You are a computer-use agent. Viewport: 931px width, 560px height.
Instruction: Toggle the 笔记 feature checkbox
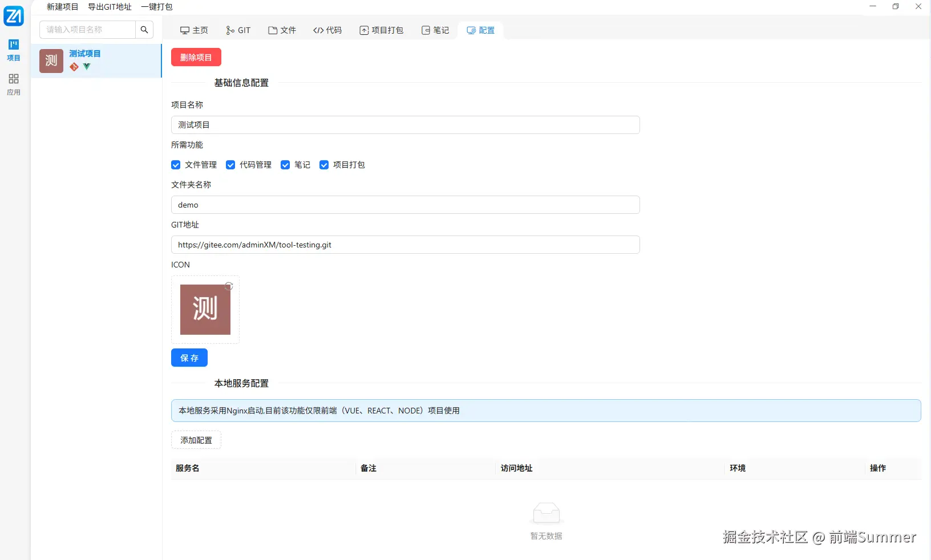pyautogui.click(x=285, y=165)
